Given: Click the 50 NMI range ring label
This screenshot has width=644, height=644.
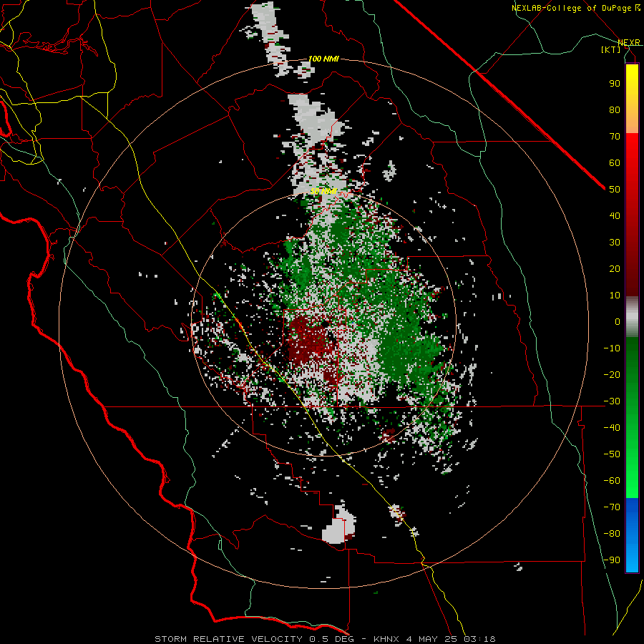Looking at the screenshot, I should (x=323, y=191).
